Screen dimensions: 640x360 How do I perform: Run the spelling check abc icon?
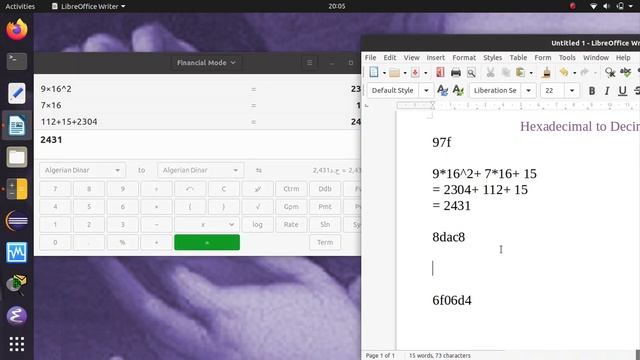point(625,73)
